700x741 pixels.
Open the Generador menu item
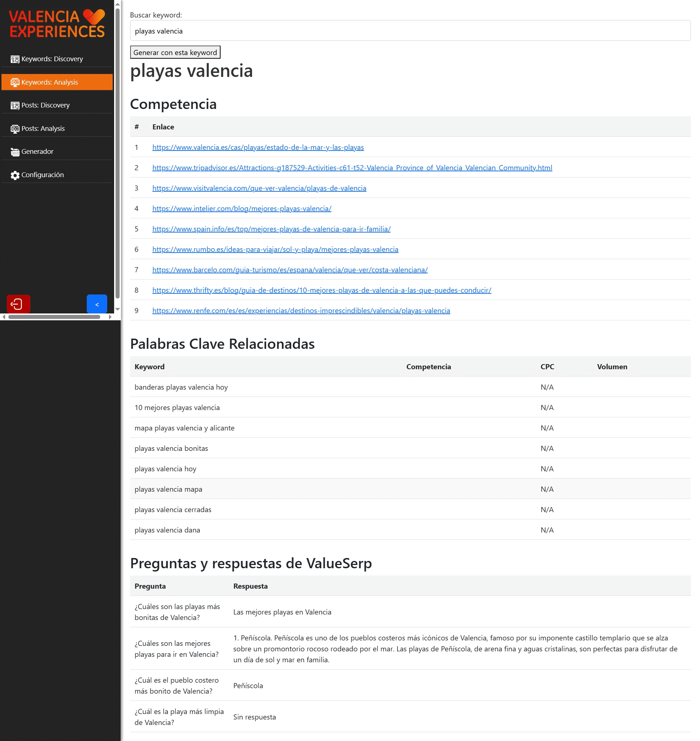pyautogui.click(x=37, y=152)
